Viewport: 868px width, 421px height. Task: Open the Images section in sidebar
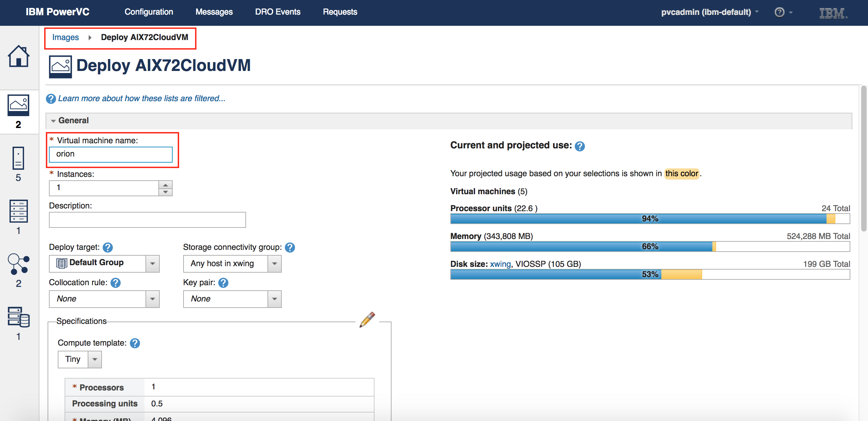(18, 105)
